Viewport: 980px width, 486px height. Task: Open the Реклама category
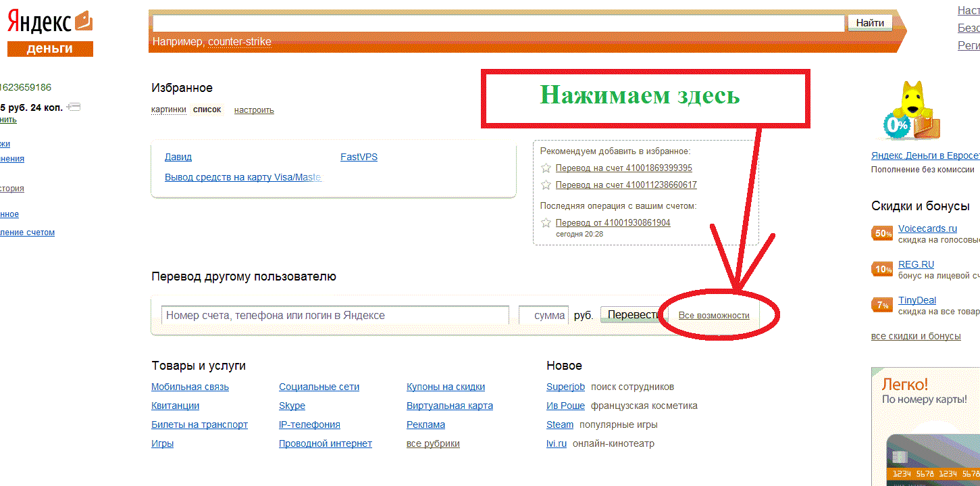pyautogui.click(x=425, y=424)
